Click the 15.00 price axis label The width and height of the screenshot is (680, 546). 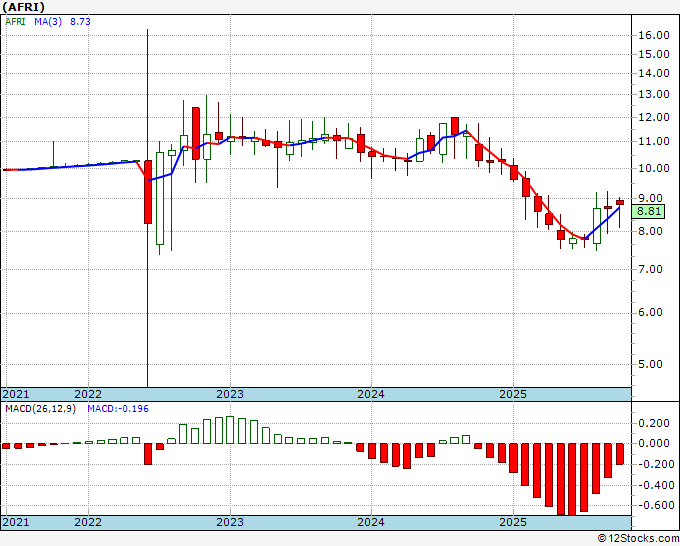(654, 54)
